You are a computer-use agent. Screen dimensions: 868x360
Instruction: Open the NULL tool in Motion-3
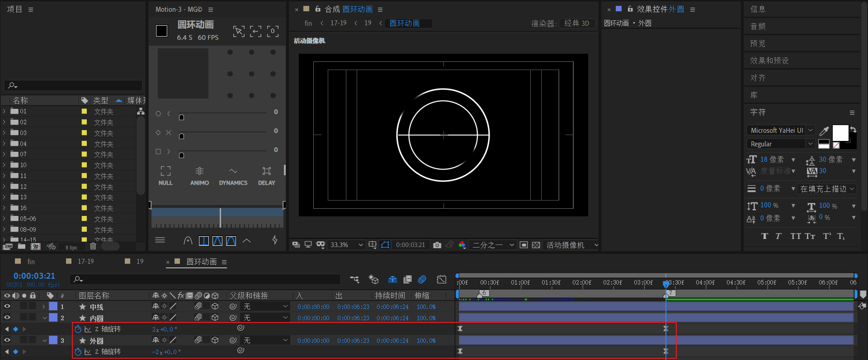pos(165,176)
